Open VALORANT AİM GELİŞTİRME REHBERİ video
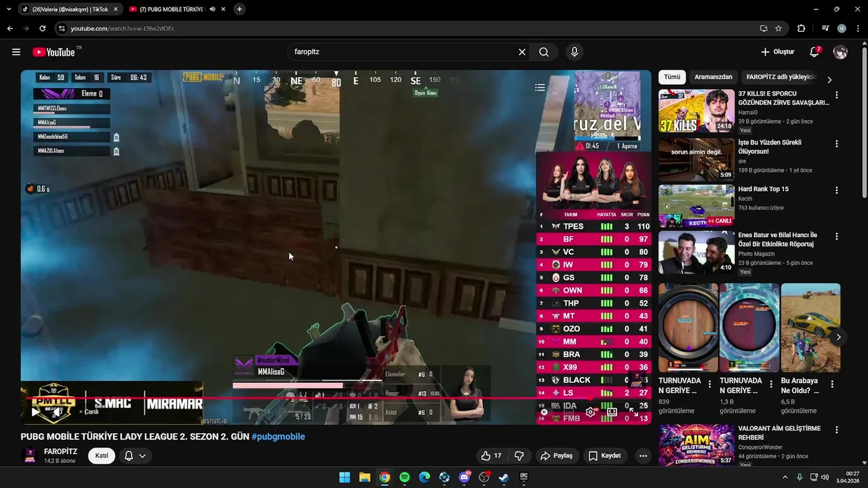The image size is (868, 488). [x=696, y=445]
